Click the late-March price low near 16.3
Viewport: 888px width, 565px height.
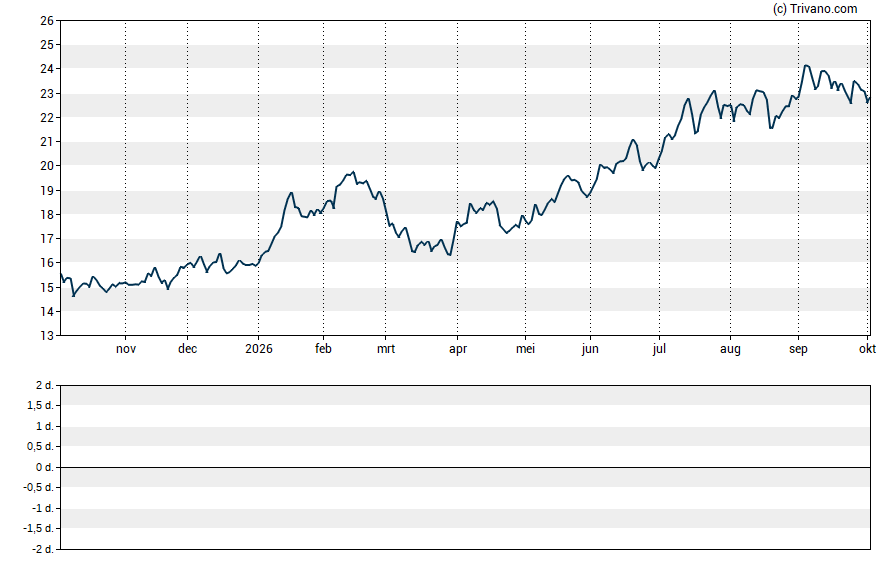[450, 255]
